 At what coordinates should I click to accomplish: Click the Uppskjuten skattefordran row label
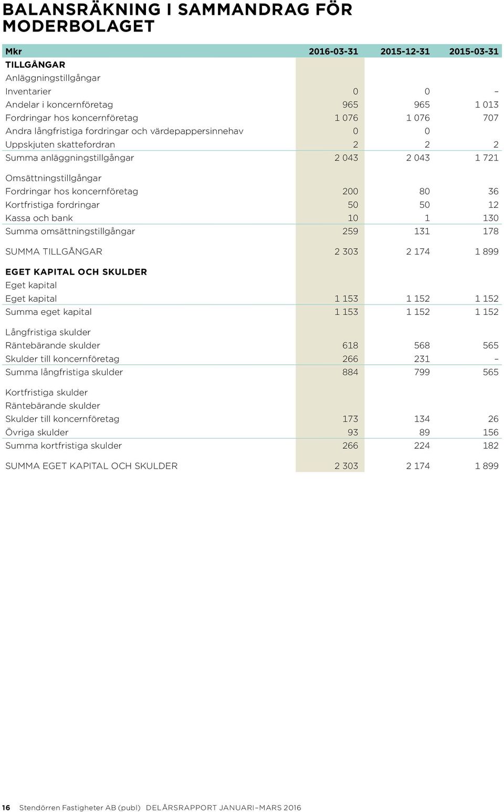click(x=60, y=144)
